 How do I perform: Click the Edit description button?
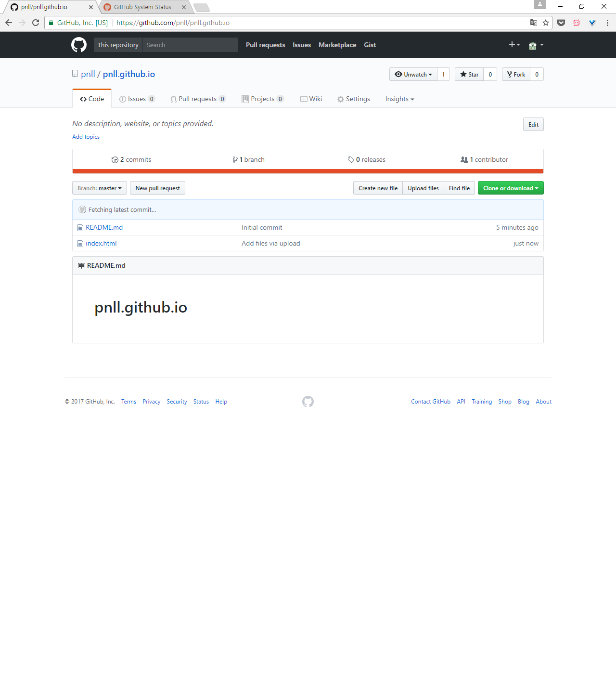pyautogui.click(x=533, y=124)
